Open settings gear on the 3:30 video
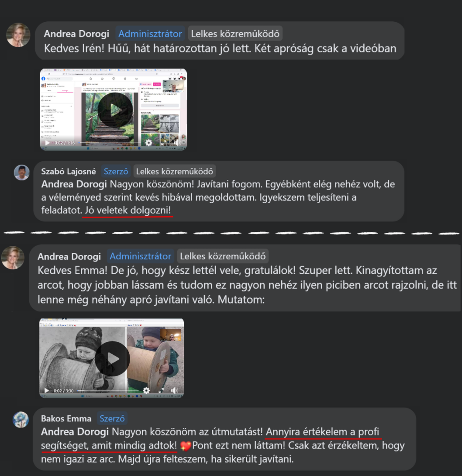The height and width of the screenshot is (476, 462). [x=146, y=390]
